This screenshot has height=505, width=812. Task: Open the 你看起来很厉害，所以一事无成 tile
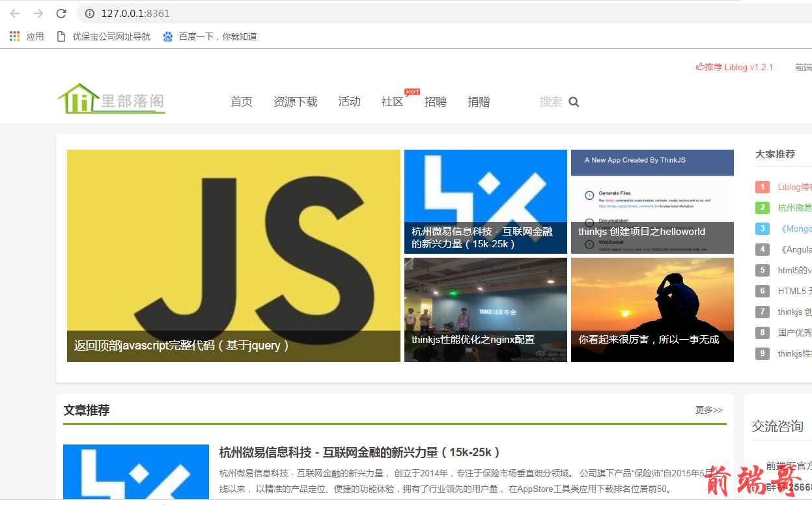click(652, 310)
